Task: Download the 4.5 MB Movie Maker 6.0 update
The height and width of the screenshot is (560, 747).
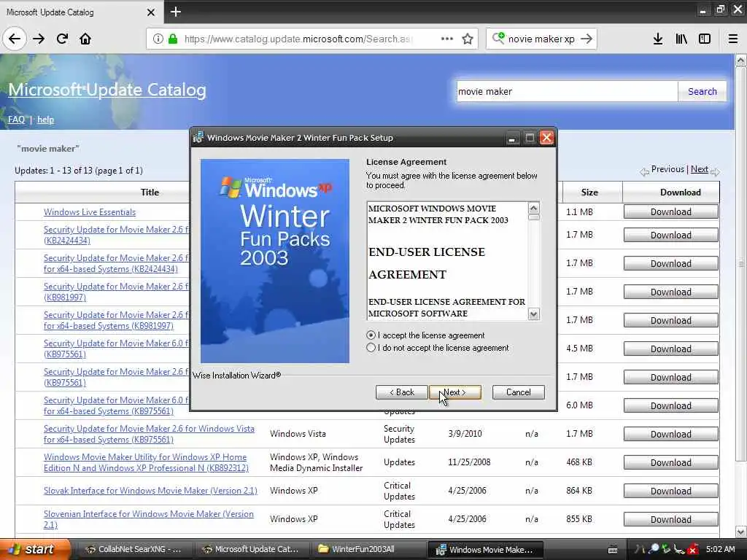Action: (x=671, y=349)
